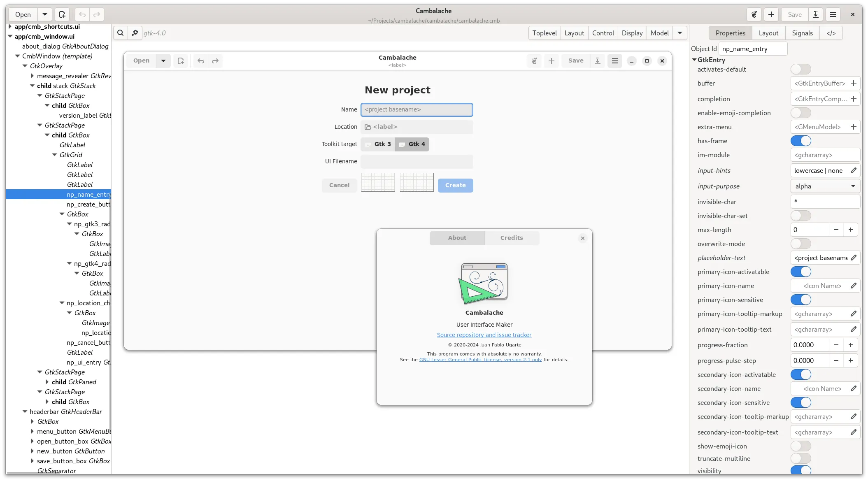
Task: Collapse the GtkGrid tree node
Action: pos(55,155)
